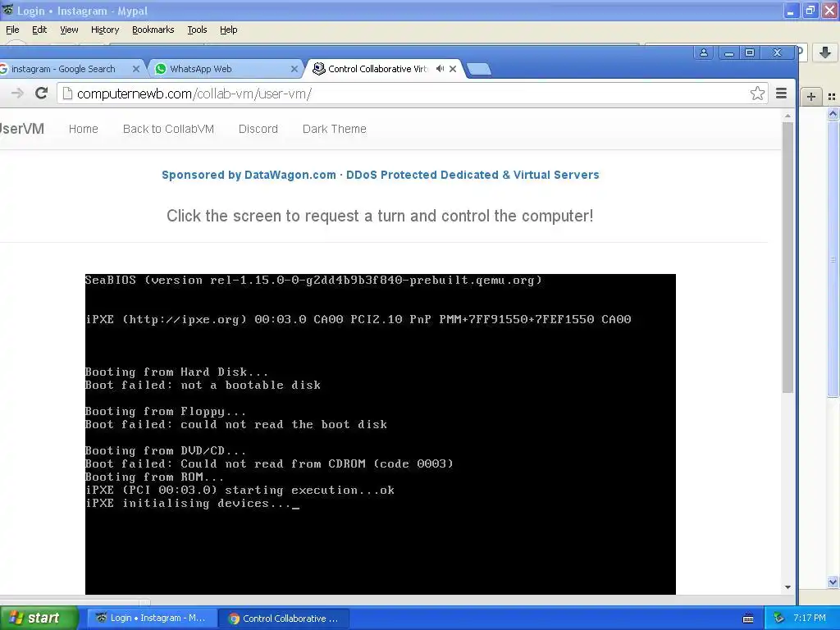Screen dimensions: 840x630
Task: Open the Edit menu in Mypal
Action: tap(39, 30)
